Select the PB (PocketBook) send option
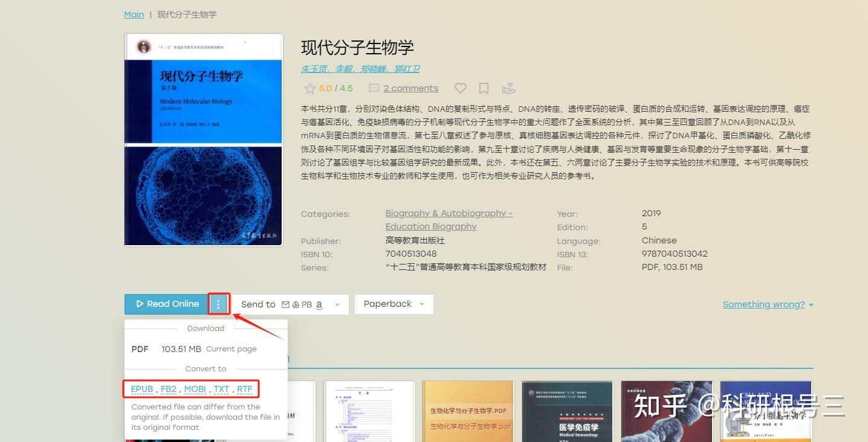Image resolution: width=868 pixels, height=442 pixels. coord(306,304)
